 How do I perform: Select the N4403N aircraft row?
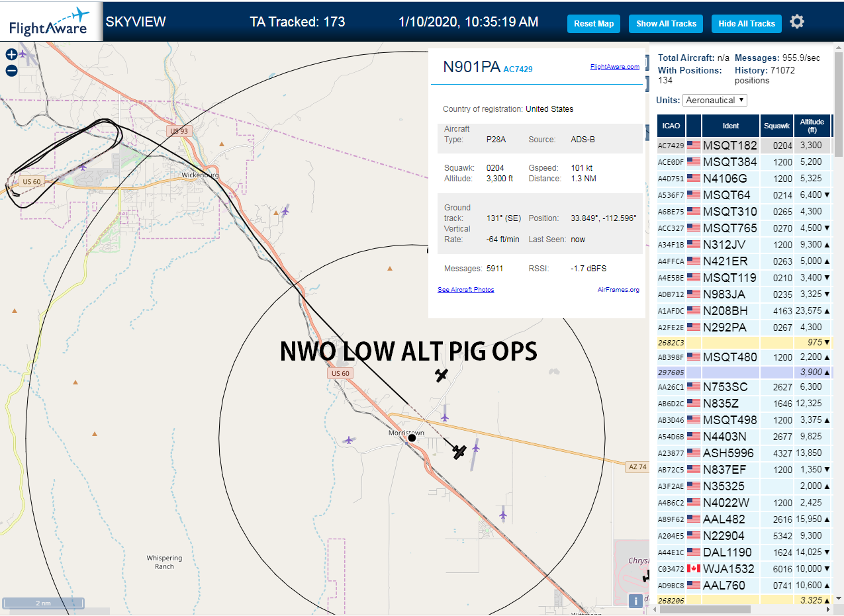coord(744,436)
